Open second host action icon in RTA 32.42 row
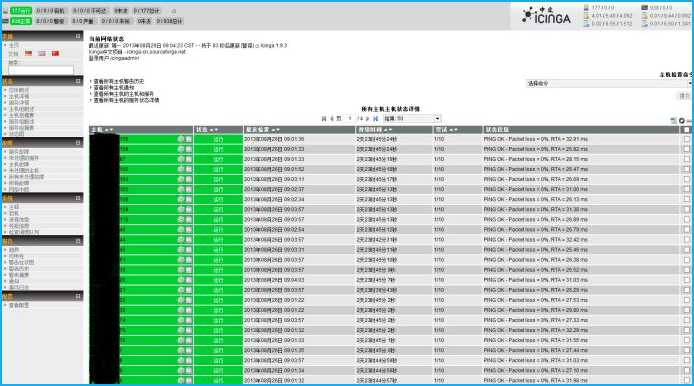 [188, 239]
